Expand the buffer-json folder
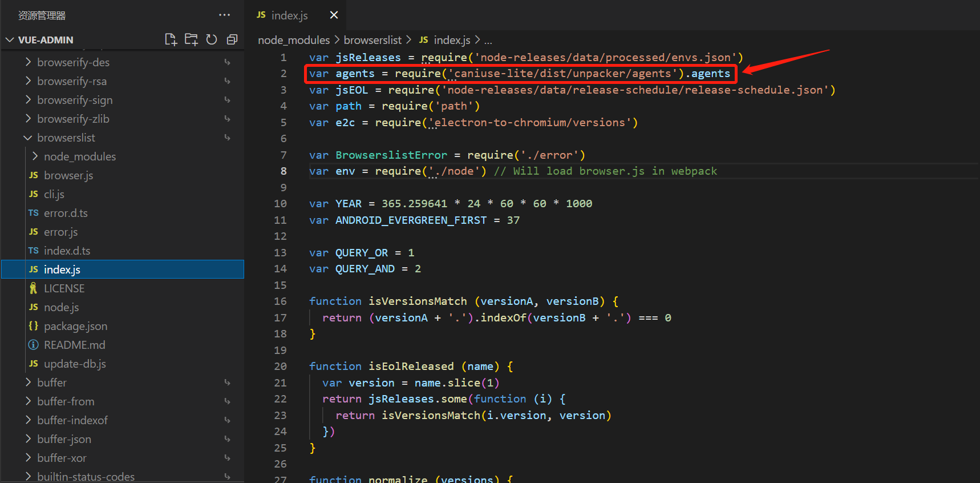The width and height of the screenshot is (980, 483). [x=123, y=439]
